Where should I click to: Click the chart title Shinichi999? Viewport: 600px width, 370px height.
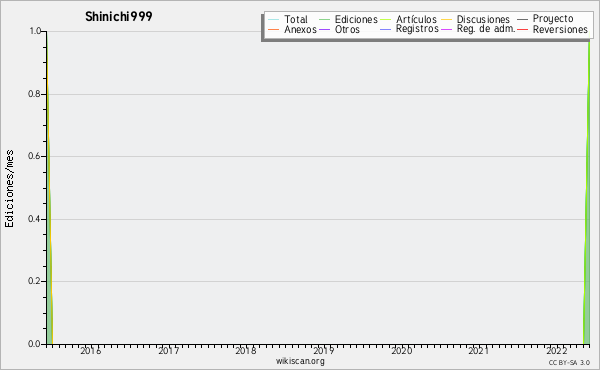coord(119,17)
